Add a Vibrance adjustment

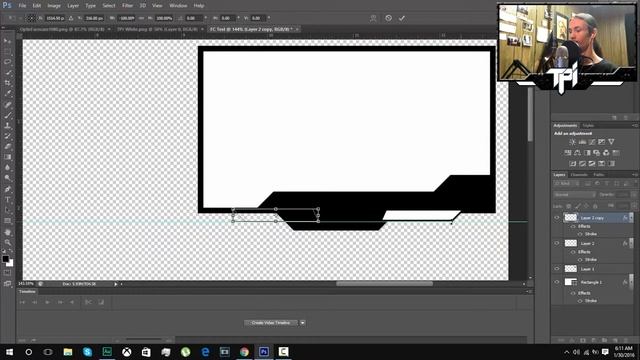(611, 142)
